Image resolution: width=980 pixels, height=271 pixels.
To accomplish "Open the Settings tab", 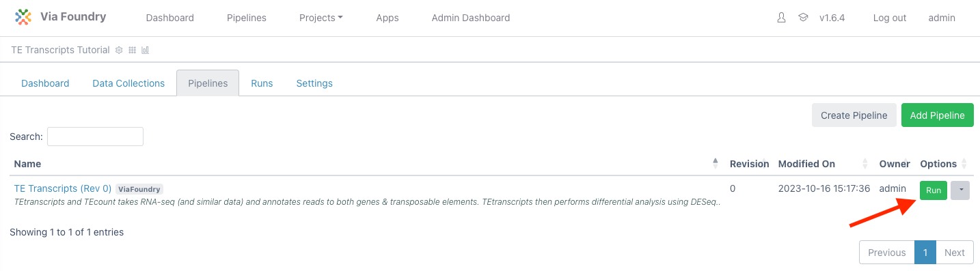I will [314, 83].
